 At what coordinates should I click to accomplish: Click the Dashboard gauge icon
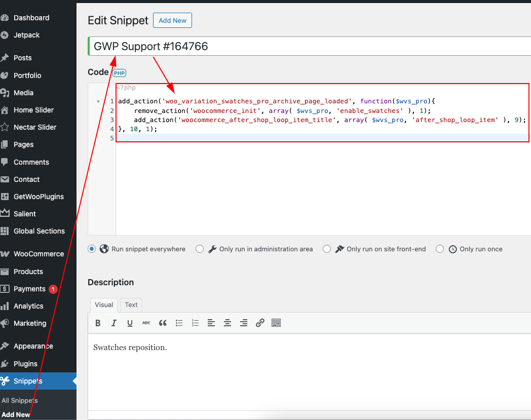[x=5, y=18]
